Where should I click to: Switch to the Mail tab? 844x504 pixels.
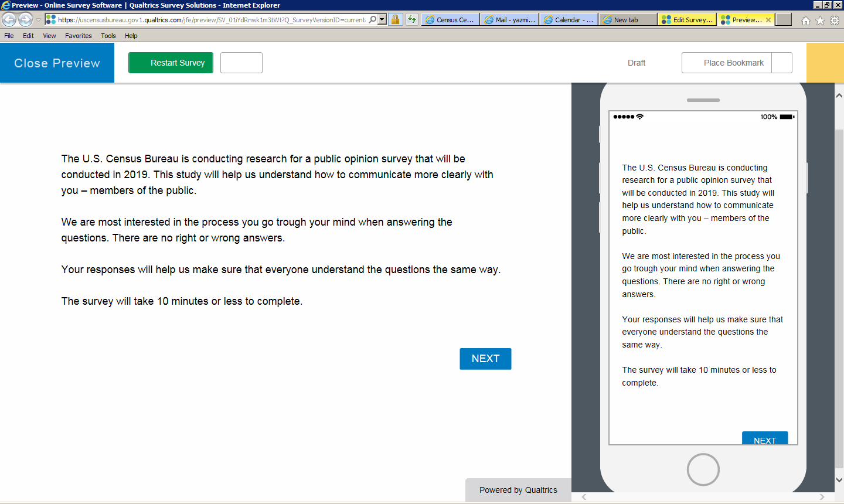(509, 20)
